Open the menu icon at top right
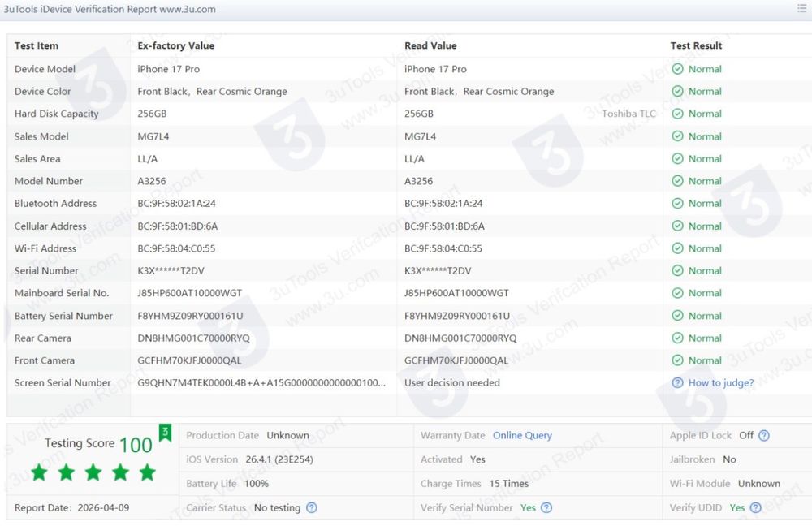This screenshot has height=526, width=812. 801,8
